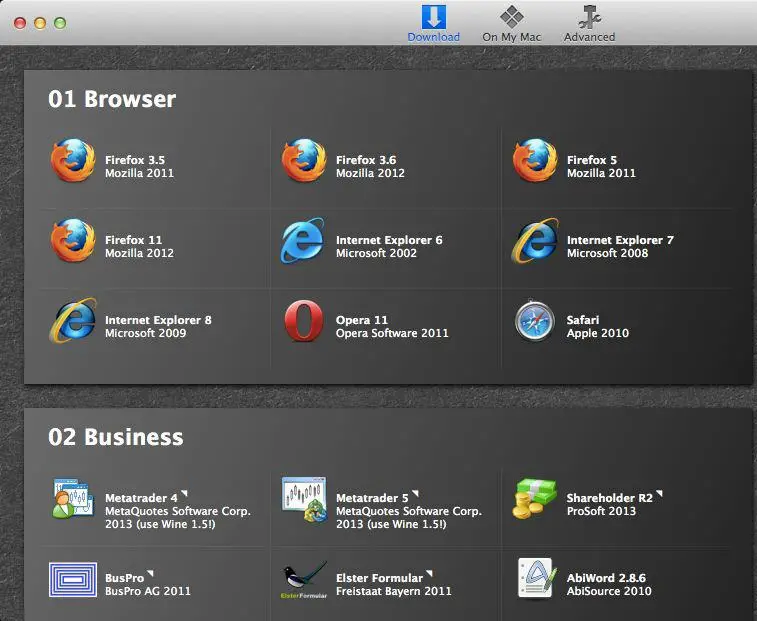The image size is (757, 621).
Task: Select the Firefox 5 title text
Action: (x=591, y=160)
